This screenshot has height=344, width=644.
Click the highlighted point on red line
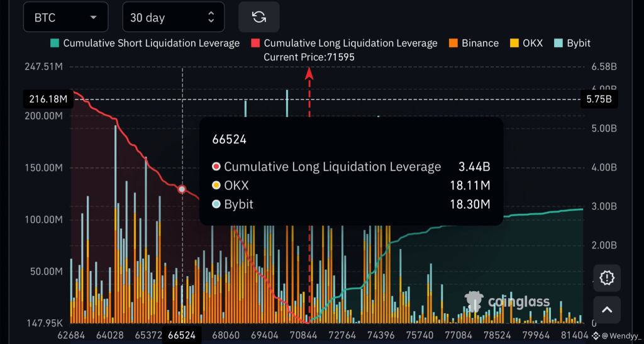click(182, 189)
